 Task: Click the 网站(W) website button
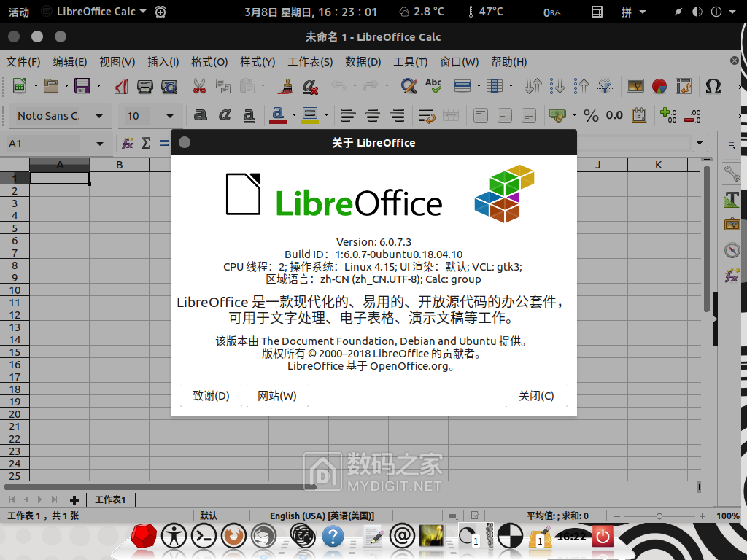click(276, 396)
